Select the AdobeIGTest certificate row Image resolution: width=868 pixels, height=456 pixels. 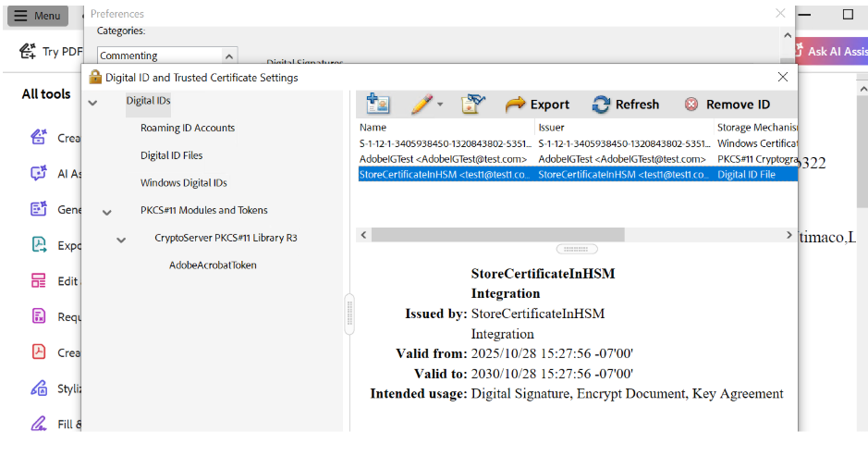point(578,159)
